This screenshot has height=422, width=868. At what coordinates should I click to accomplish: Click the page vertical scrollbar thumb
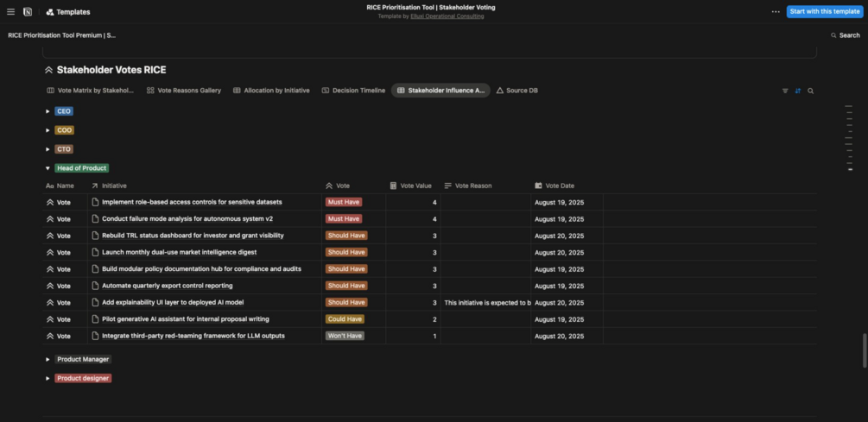865,350
